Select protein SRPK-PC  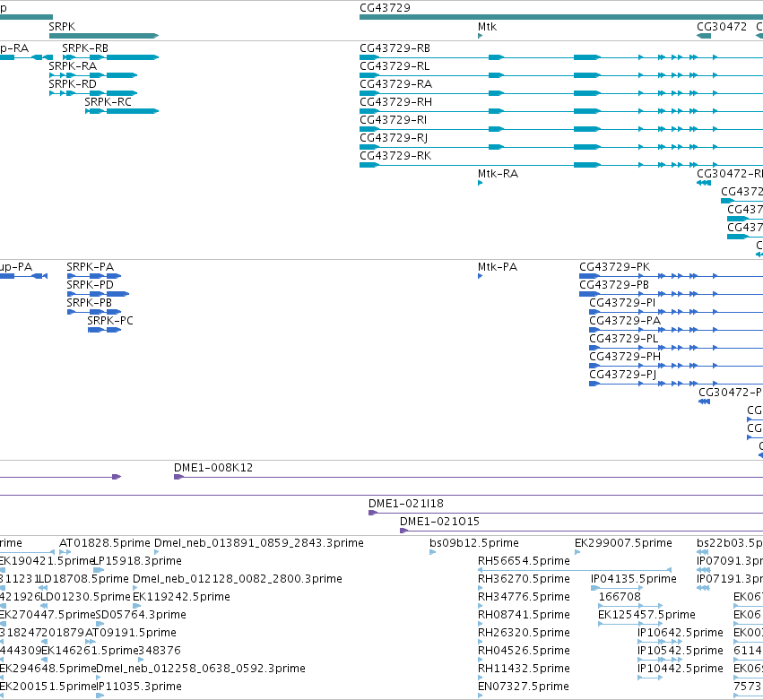(x=110, y=321)
